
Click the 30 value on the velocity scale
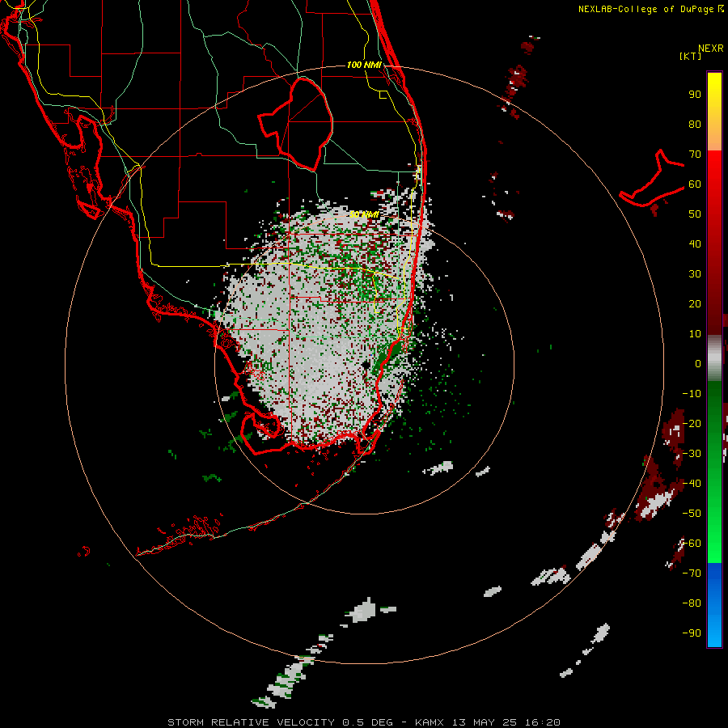(x=695, y=274)
